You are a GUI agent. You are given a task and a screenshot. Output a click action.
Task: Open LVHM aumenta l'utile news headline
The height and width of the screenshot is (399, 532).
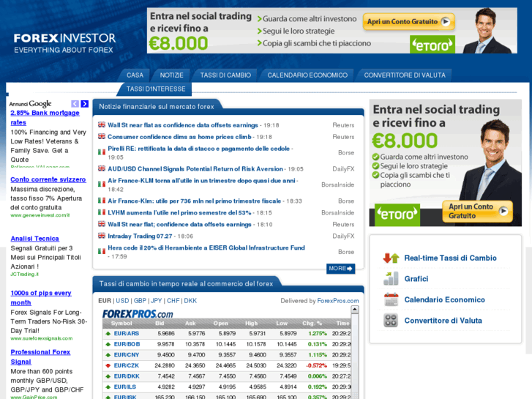coord(179,212)
